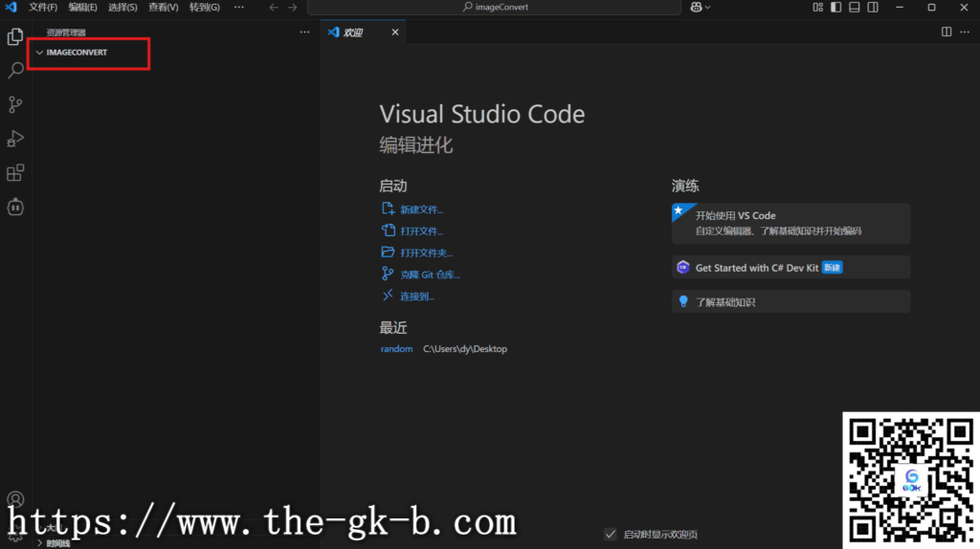The width and height of the screenshot is (980, 549).
Task: Click 打开文件夹... link
Action: tap(426, 253)
